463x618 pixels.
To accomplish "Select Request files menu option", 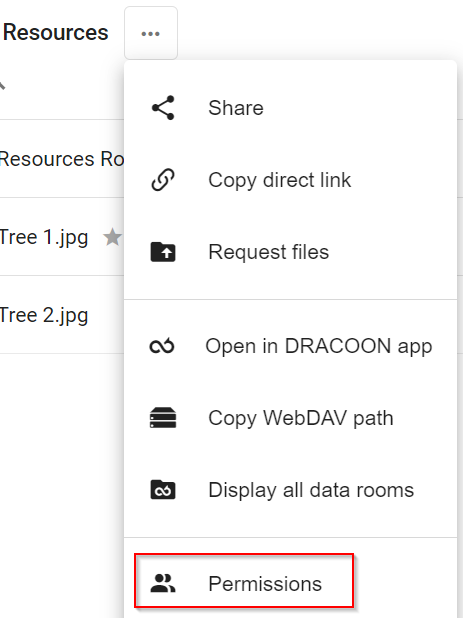I will pos(290,252).
